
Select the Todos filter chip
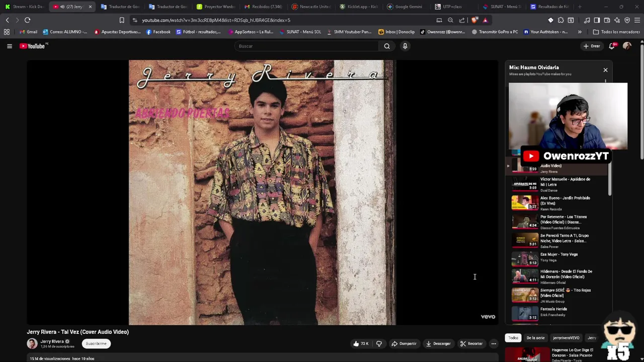pos(513,338)
